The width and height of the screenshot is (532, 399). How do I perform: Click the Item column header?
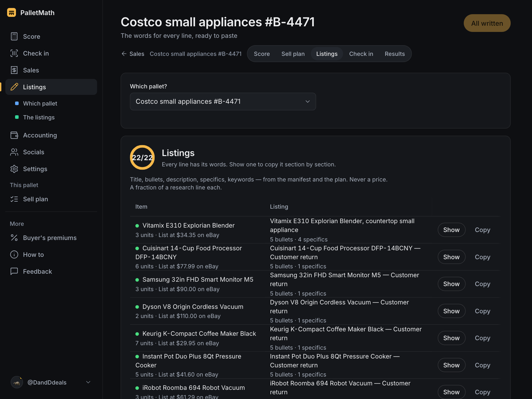pyautogui.click(x=141, y=207)
